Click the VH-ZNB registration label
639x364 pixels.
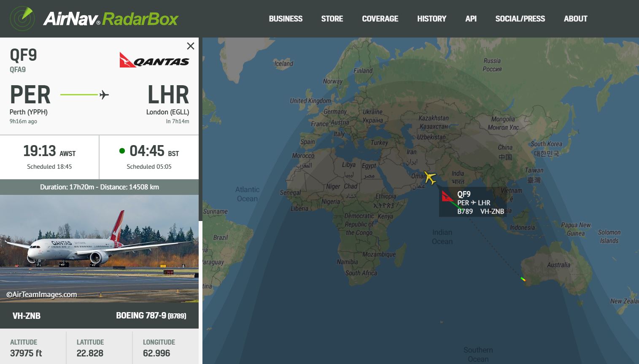27,315
